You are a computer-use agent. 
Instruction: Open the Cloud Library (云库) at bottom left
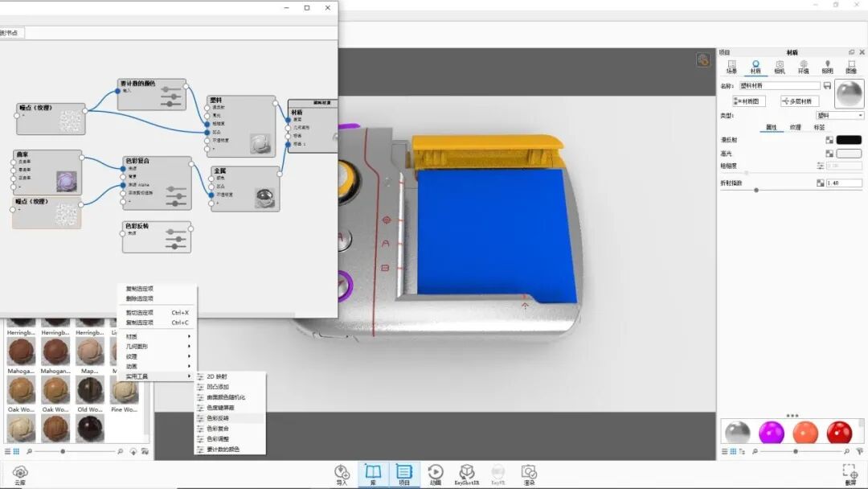20,475
